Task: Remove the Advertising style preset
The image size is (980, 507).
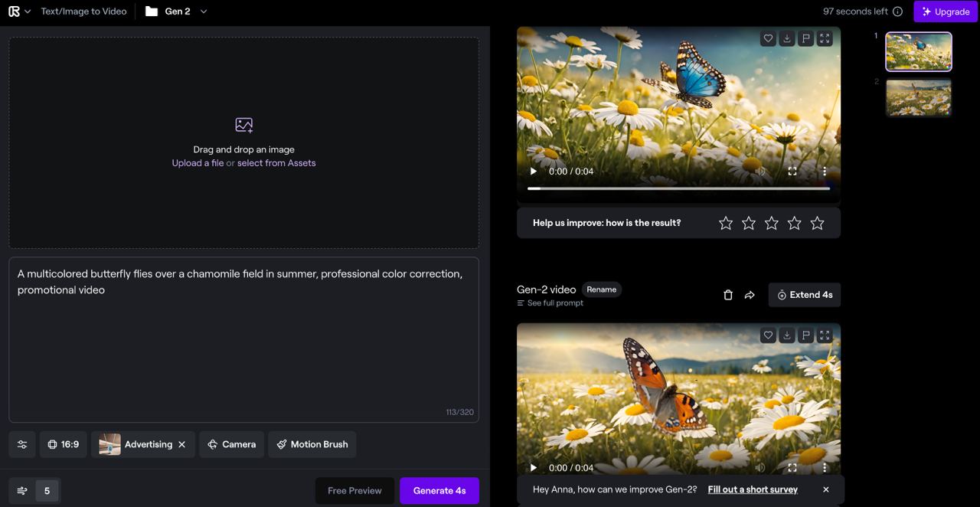Action: 181,444
